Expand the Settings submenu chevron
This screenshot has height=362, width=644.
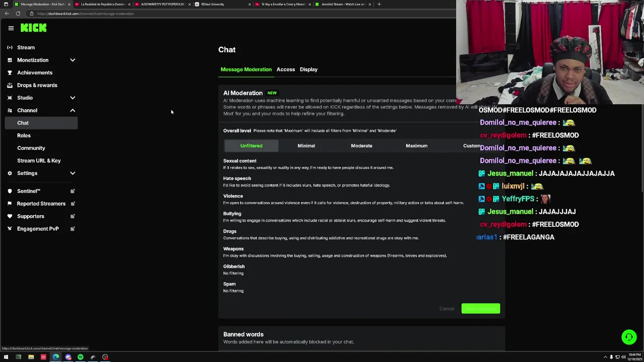(72, 173)
